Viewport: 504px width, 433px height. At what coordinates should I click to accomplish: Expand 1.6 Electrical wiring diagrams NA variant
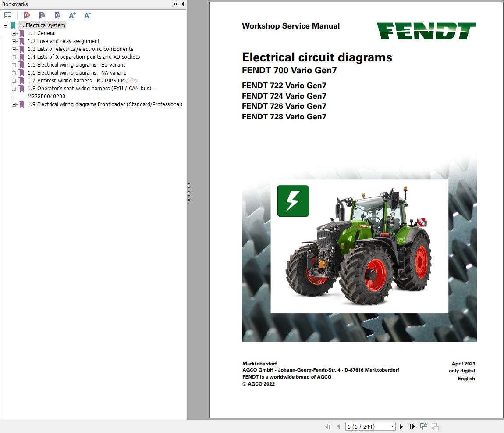click(14, 73)
